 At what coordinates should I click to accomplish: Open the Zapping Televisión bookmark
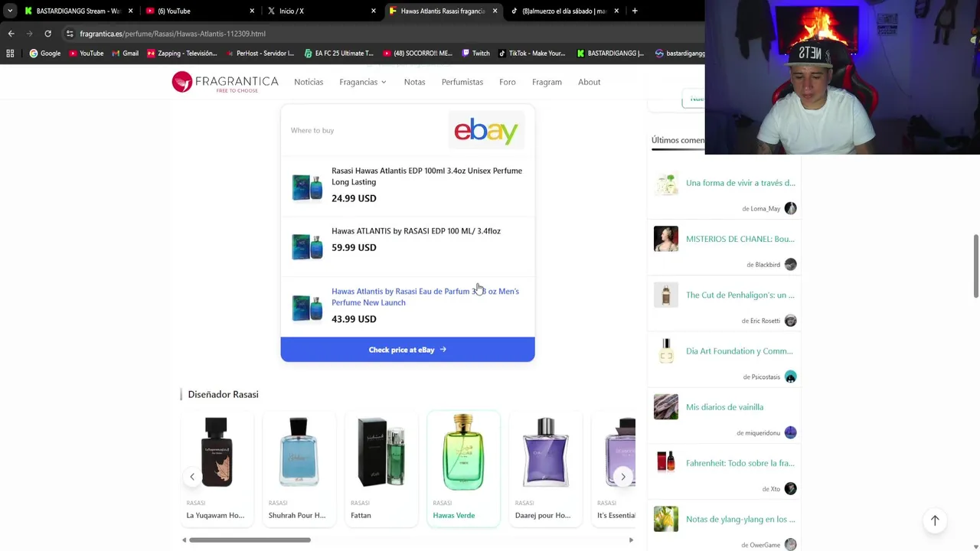[182, 54]
